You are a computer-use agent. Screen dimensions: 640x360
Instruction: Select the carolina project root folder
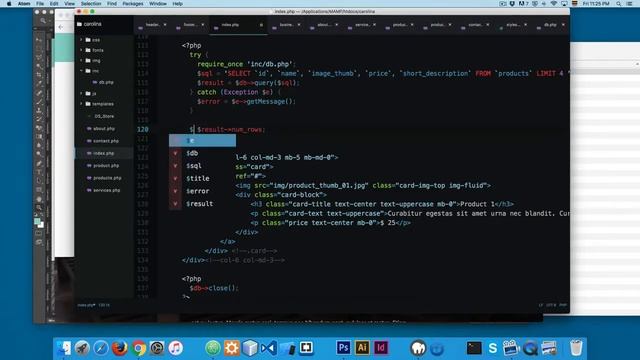(89, 24)
